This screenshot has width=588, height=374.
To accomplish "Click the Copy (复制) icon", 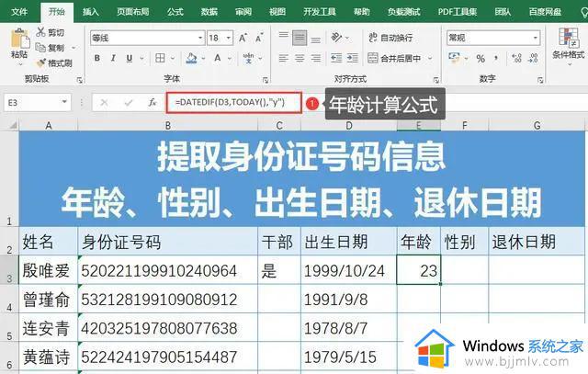I will coord(40,48).
